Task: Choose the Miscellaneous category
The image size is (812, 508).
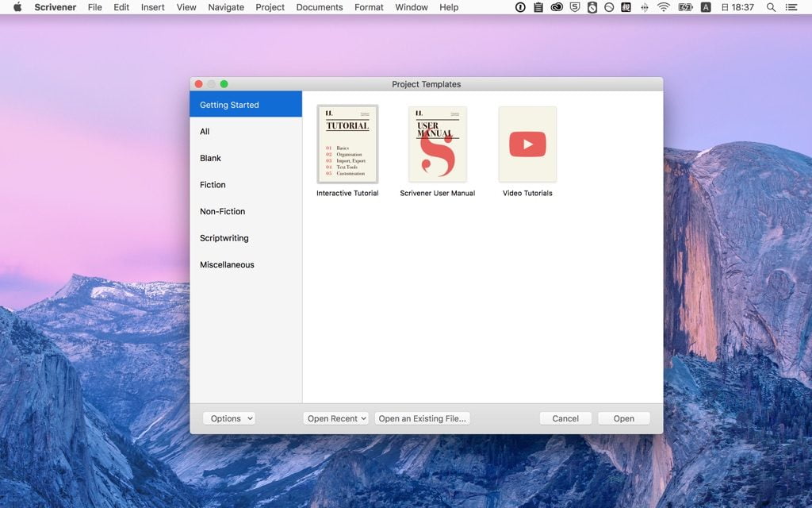Action: coord(246,264)
